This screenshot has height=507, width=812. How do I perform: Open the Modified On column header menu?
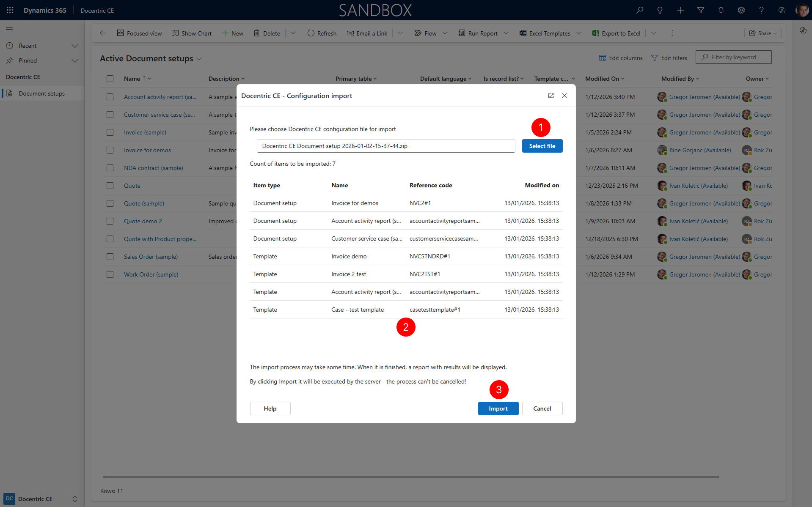pyautogui.click(x=605, y=79)
